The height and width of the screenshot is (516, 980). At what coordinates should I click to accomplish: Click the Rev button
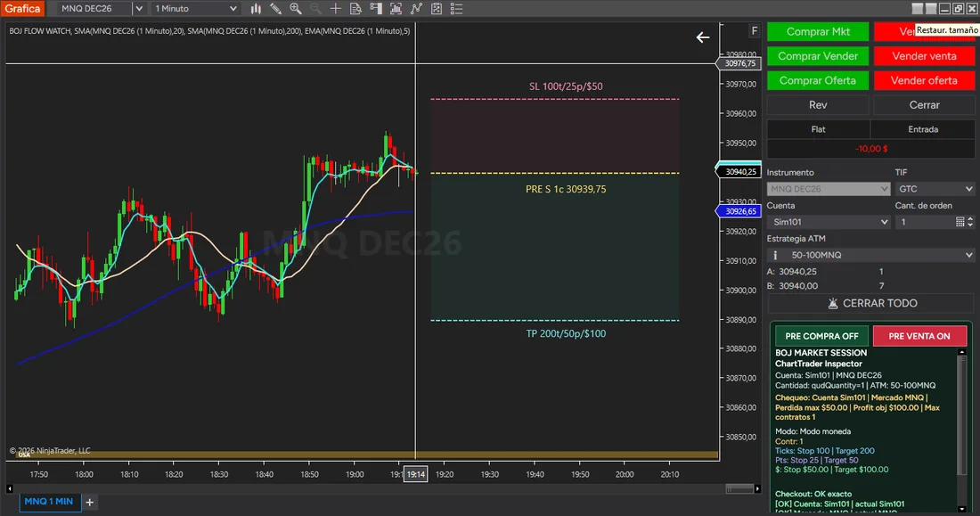pyautogui.click(x=818, y=105)
